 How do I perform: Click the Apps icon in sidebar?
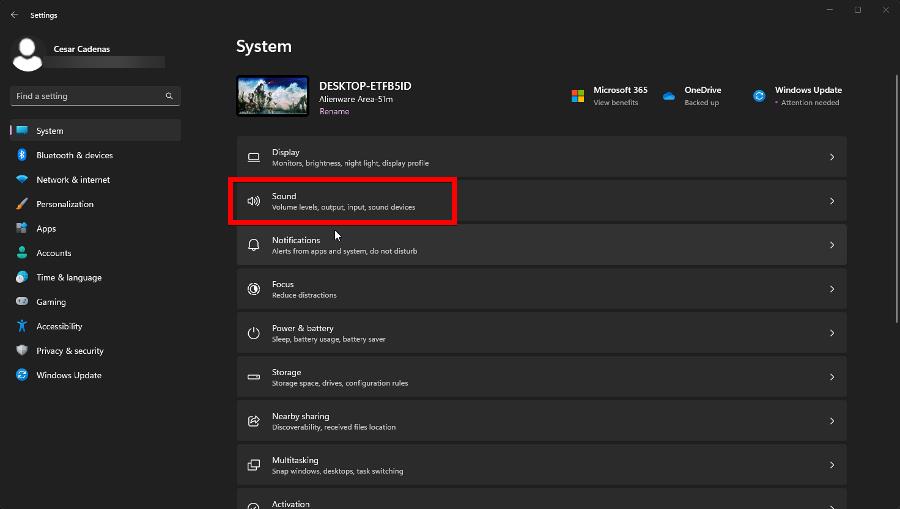point(22,228)
